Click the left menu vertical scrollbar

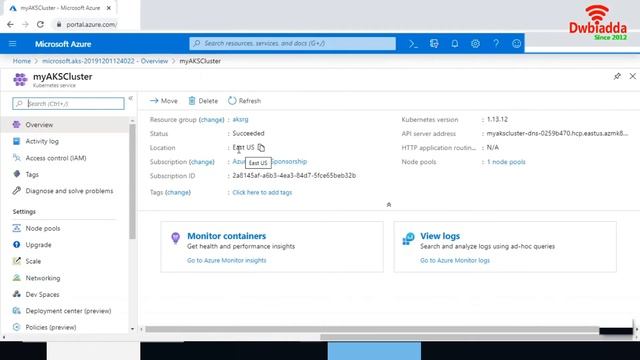(x=132, y=181)
